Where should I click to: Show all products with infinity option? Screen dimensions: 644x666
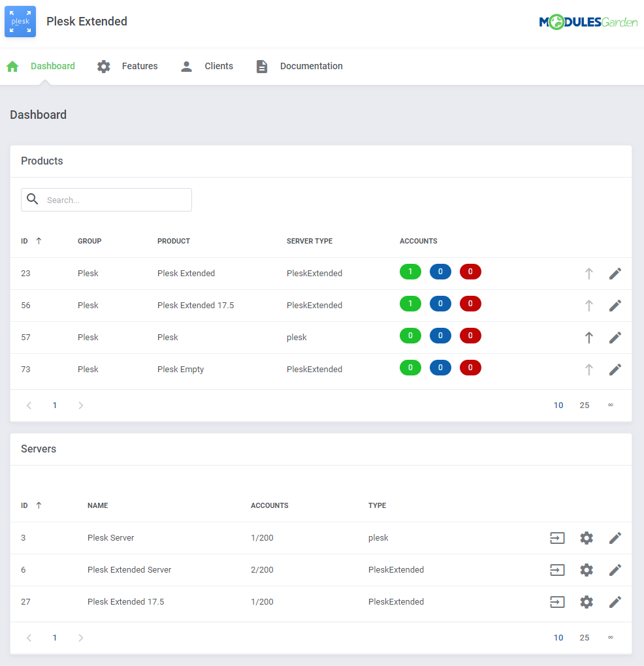click(611, 405)
